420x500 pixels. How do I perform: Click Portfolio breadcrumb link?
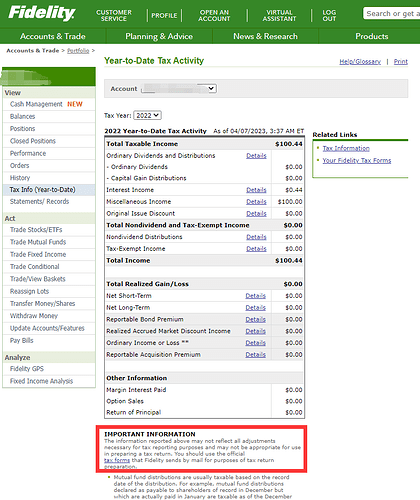(78, 51)
